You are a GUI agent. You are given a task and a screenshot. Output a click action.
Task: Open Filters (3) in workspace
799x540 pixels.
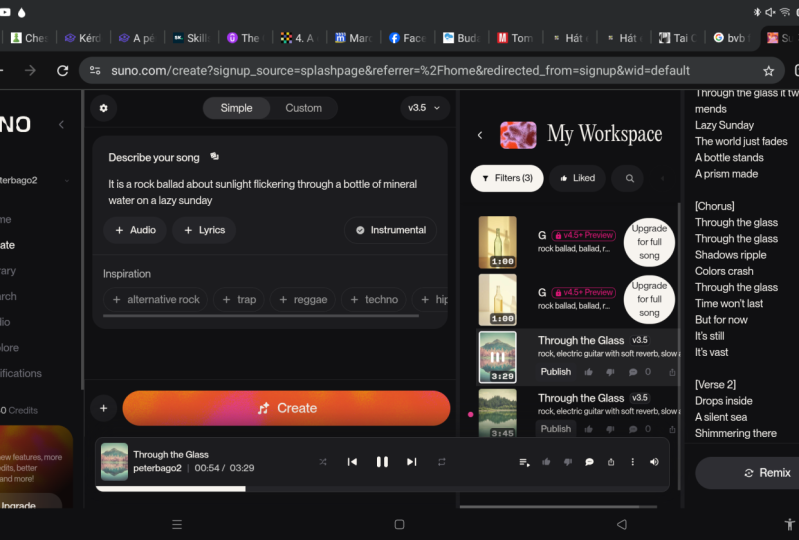click(x=507, y=178)
